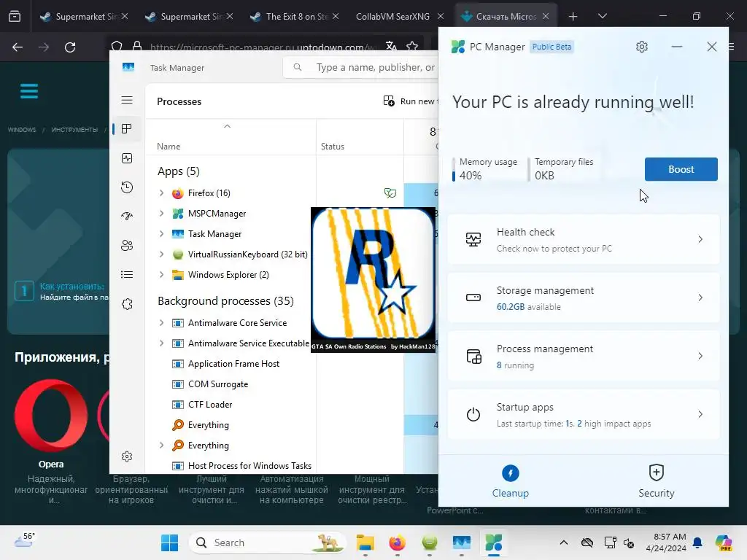Viewport: 747px width, 560px height.
Task: Click ИНСТРУМЕНТЫ breadcrumb link
Action: 75,130
